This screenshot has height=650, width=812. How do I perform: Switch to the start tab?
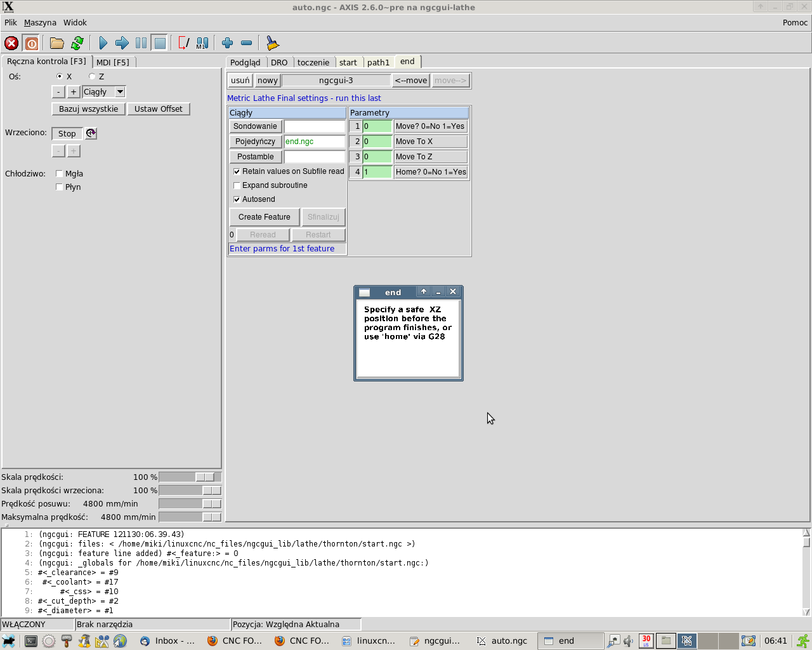348,62
